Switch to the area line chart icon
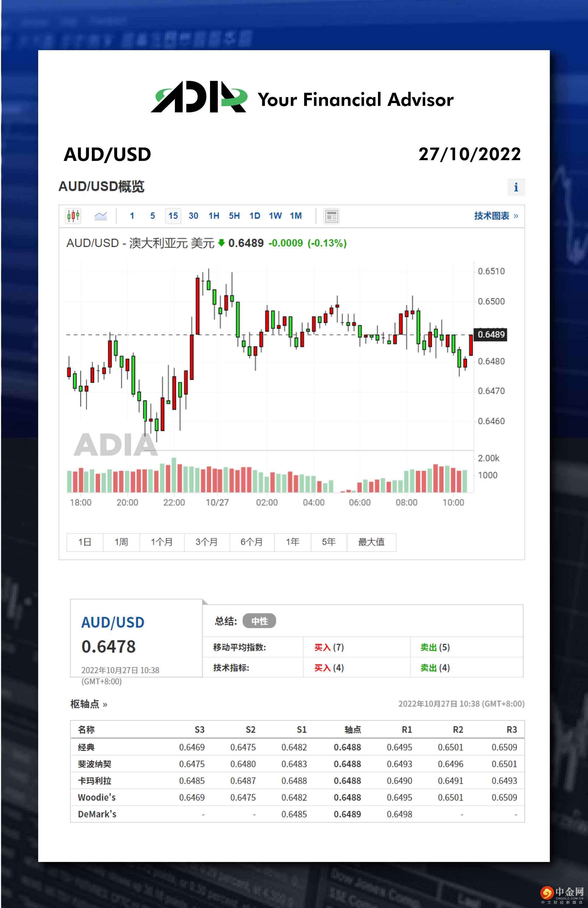The height and width of the screenshot is (908, 588). pyautogui.click(x=100, y=216)
